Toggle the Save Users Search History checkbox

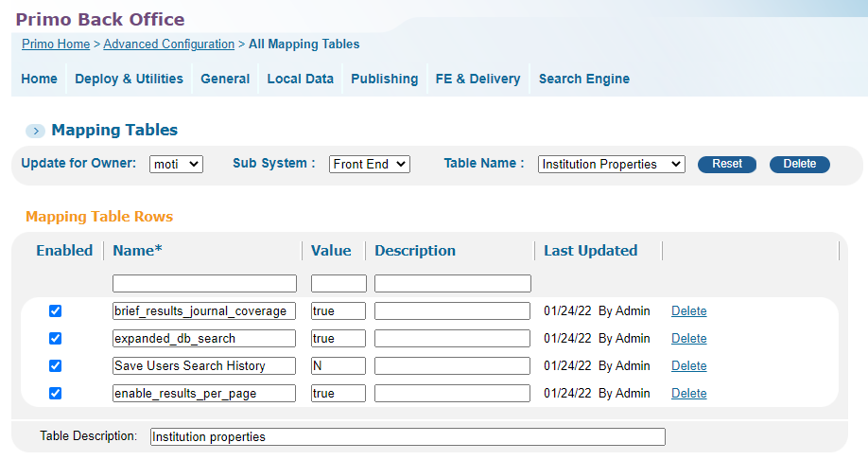click(x=56, y=365)
